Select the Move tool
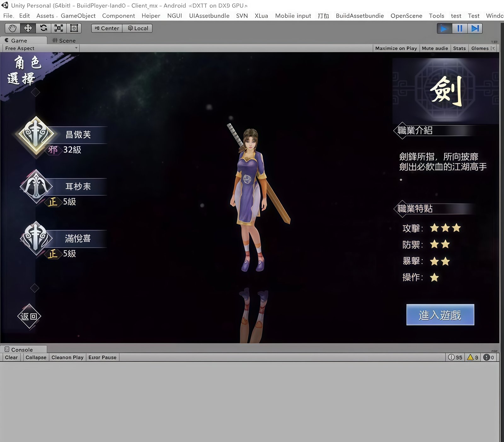This screenshot has width=504, height=442. [x=28, y=28]
